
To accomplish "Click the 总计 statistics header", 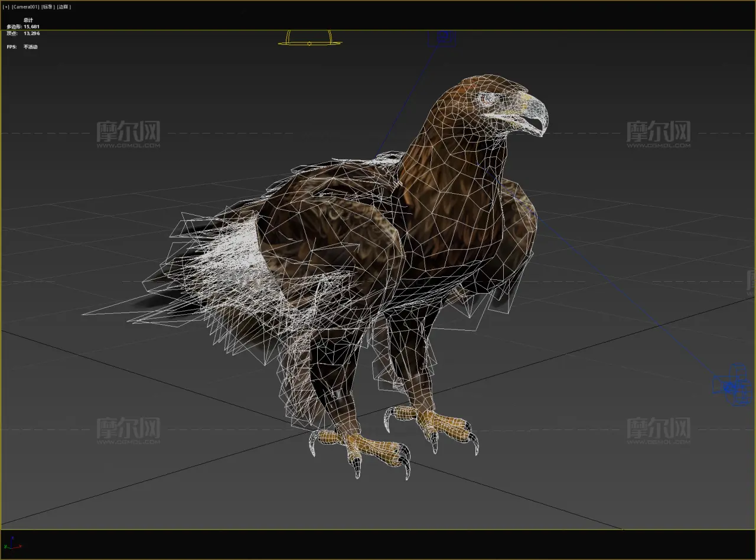I will (x=28, y=20).
